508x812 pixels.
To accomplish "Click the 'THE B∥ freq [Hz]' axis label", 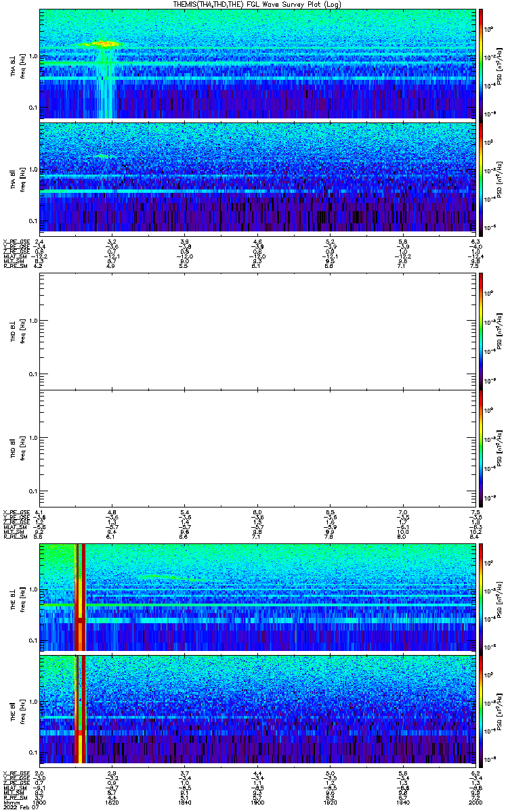I will point(18,710).
